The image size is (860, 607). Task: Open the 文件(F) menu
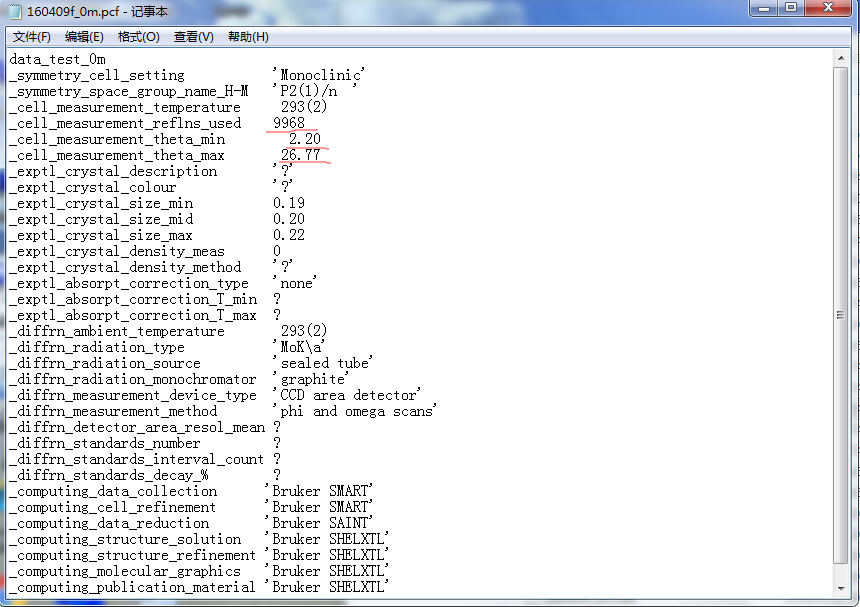pos(32,37)
